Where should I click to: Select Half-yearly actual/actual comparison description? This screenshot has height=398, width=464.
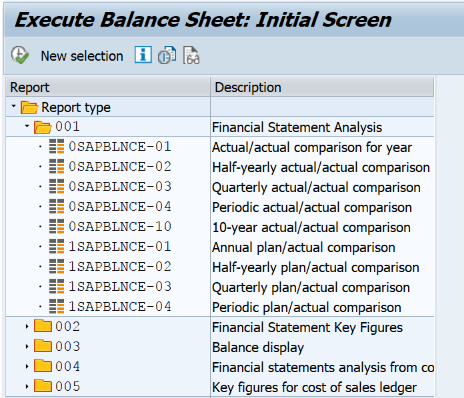(321, 167)
